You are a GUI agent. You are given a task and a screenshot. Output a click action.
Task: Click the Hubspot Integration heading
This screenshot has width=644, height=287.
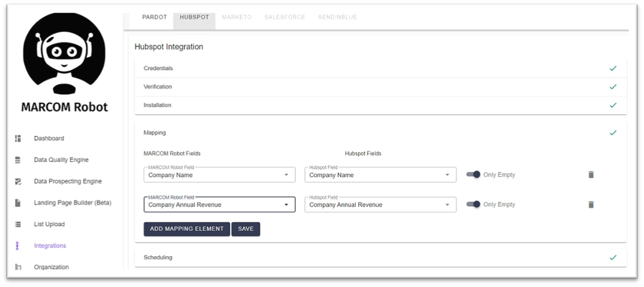169,47
